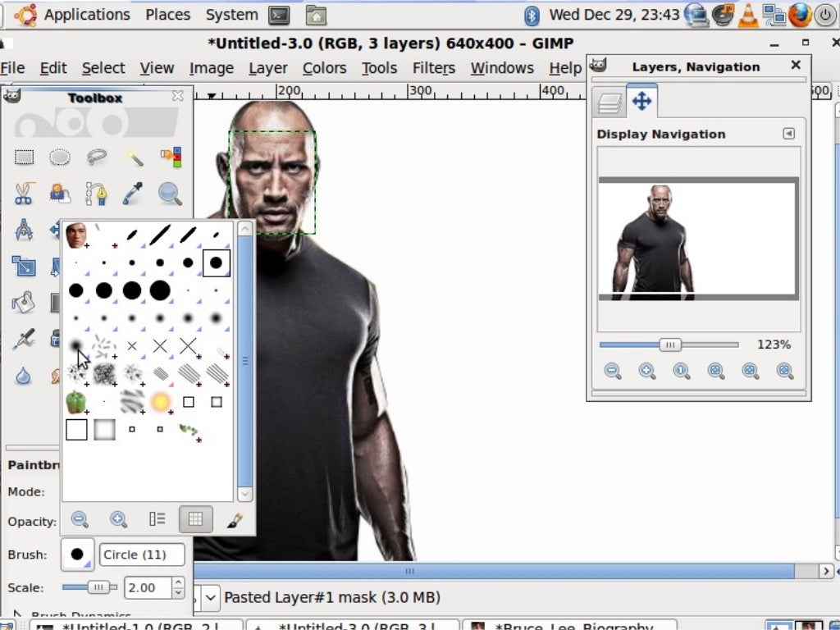Open the Layer menu
Viewport: 840px width, 630px height.
tap(268, 68)
